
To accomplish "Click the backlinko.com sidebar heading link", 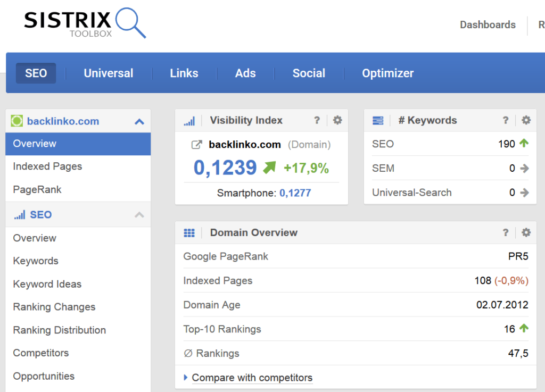I will tap(63, 121).
